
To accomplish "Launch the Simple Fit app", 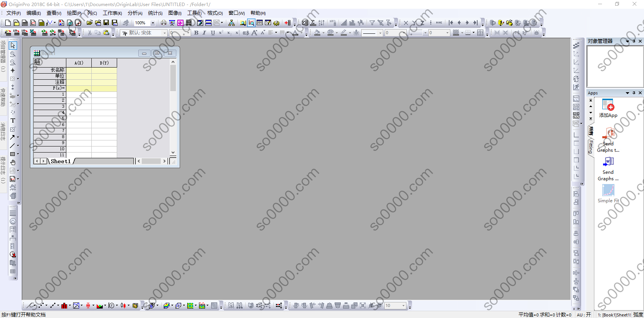I will 608,194.
